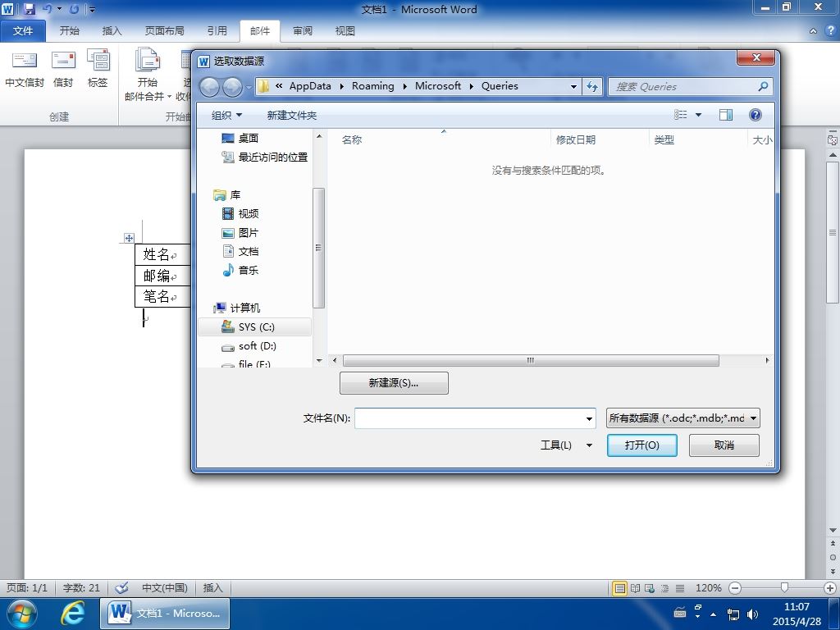Select Videos (视频) library
Viewport: 840px width, 630px height.
[240, 214]
